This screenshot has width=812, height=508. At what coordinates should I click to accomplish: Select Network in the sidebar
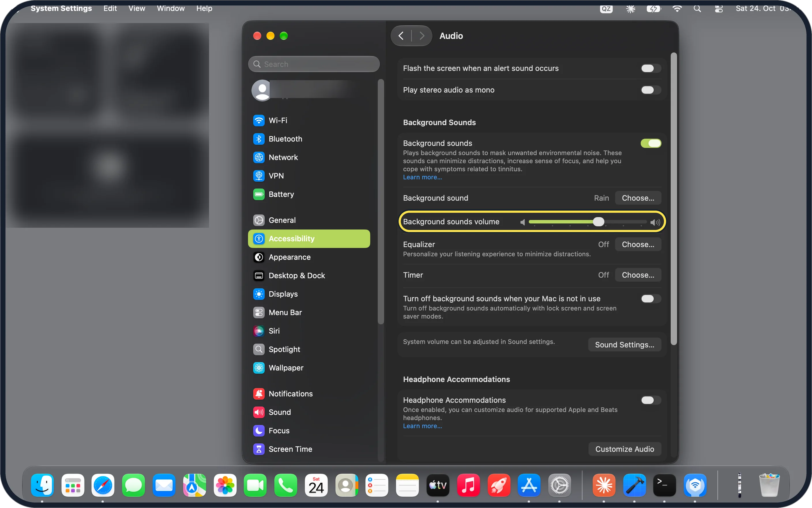[309, 157]
